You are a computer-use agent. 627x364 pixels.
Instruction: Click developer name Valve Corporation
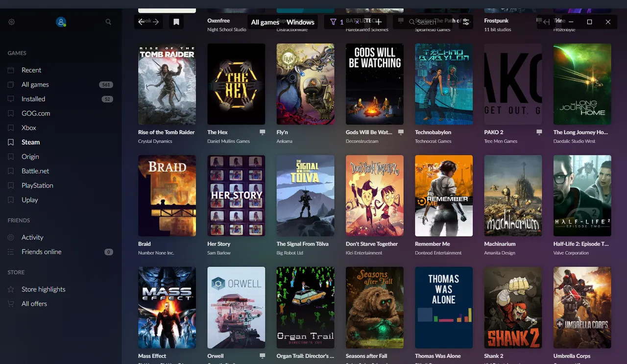(571, 253)
